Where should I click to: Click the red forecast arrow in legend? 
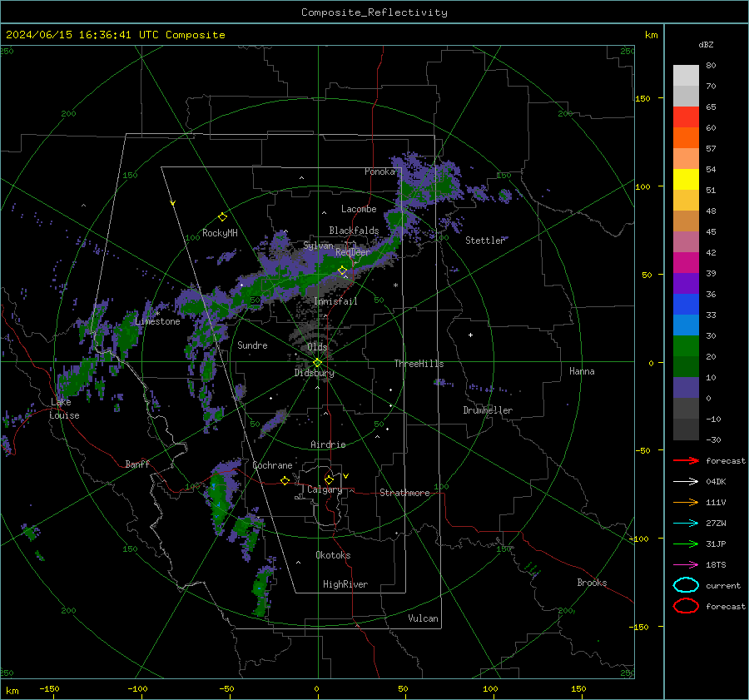coord(686,460)
